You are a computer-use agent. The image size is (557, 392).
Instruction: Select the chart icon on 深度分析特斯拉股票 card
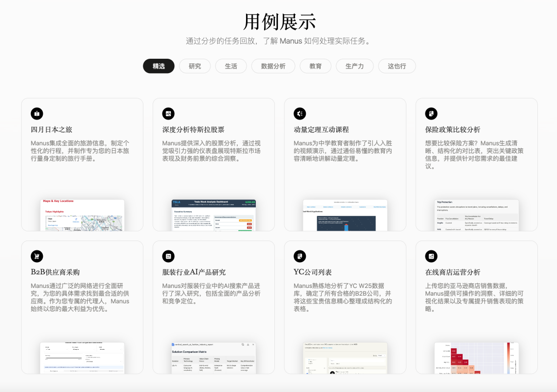[x=168, y=113]
